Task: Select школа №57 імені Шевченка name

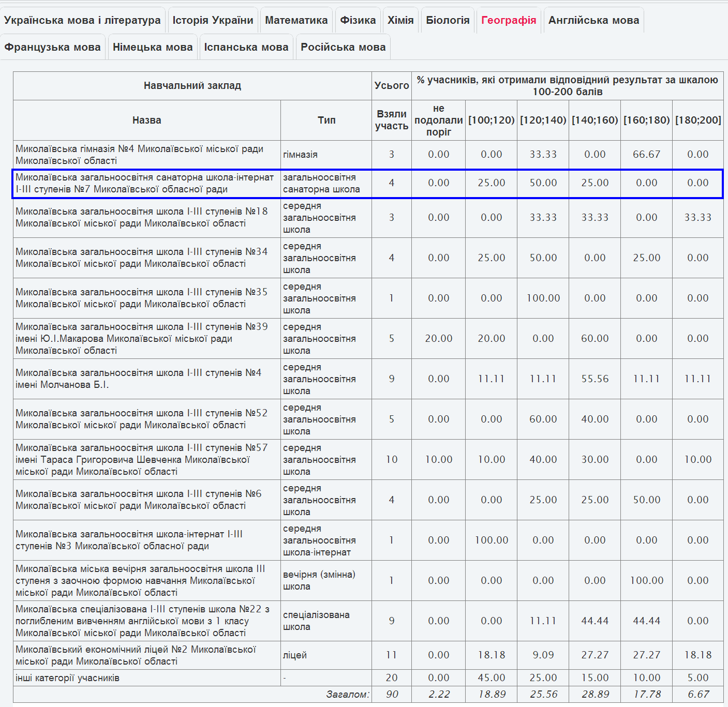Action: pyautogui.click(x=142, y=460)
